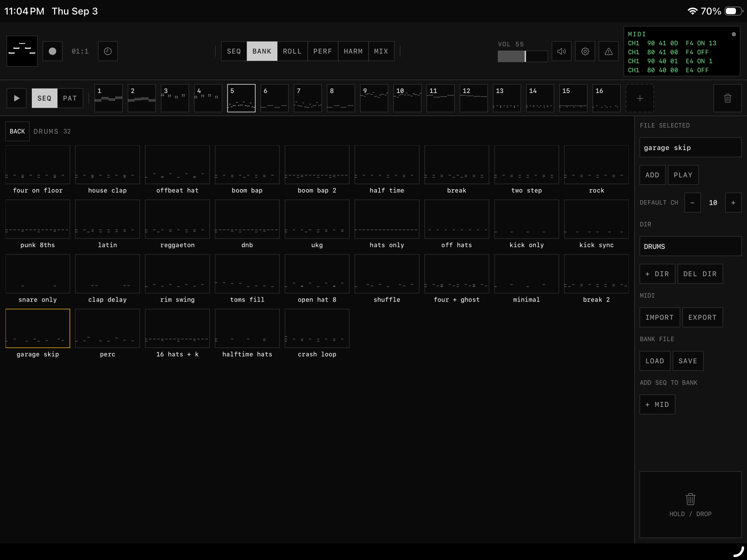747x560 pixels.
Task: Switch to PAT mode
Action: point(70,98)
